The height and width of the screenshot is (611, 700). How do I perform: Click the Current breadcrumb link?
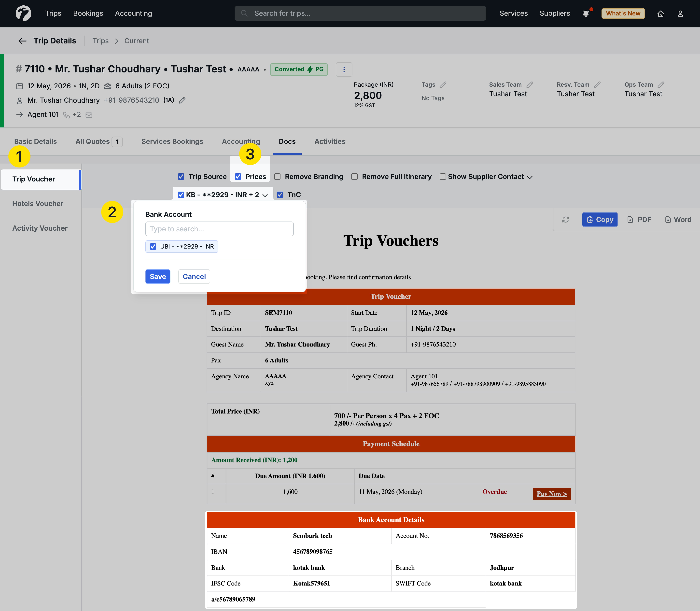pyautogui.click(x=137, y=41)
